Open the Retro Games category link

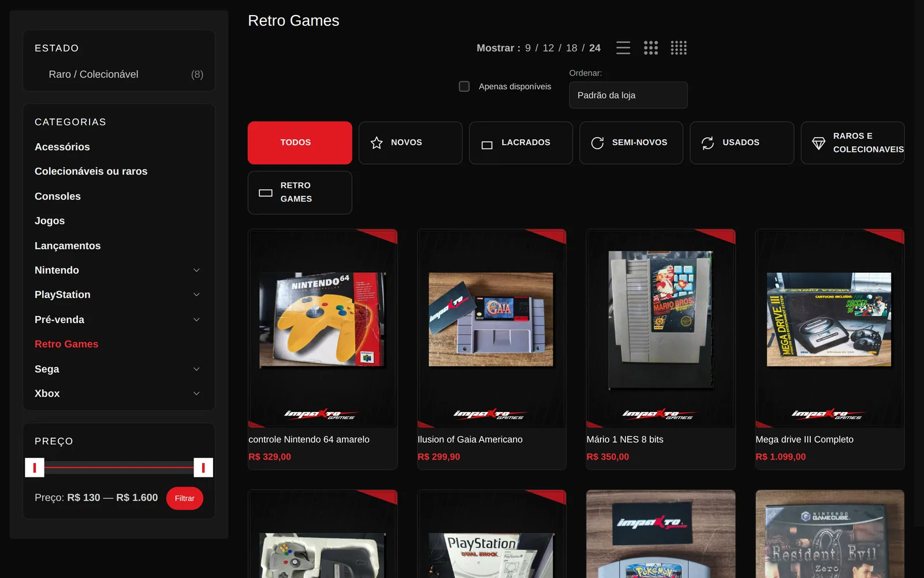[66, 344]
